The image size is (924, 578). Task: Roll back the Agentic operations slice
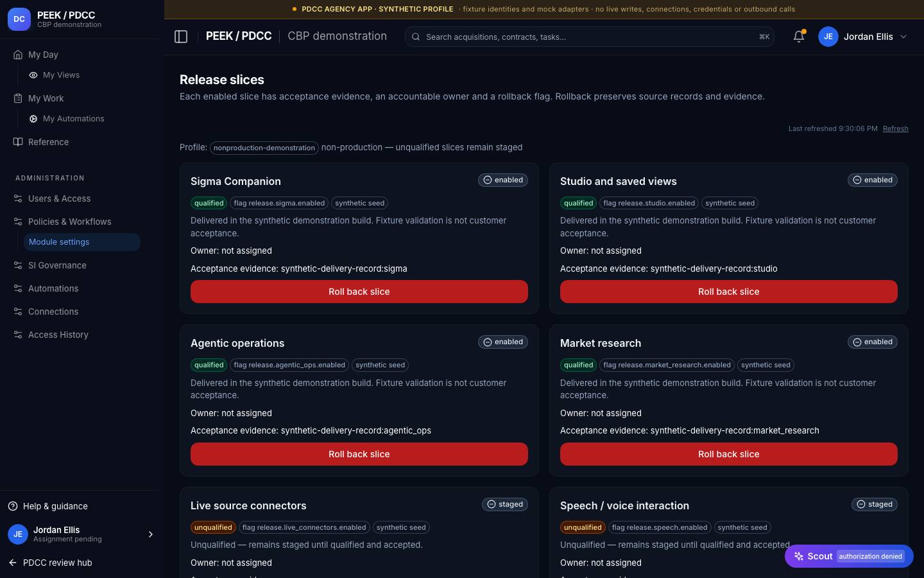click(x=359, y=454)
